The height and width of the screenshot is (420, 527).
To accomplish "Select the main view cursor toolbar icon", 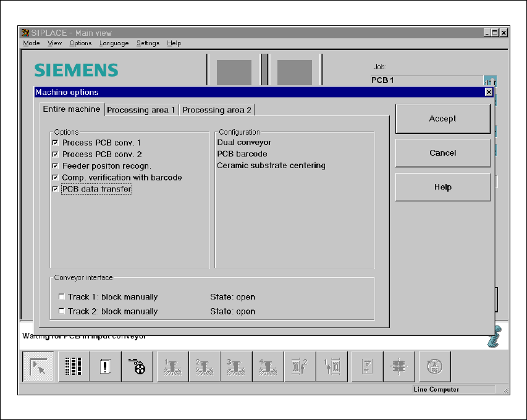I will click(38, 367).
